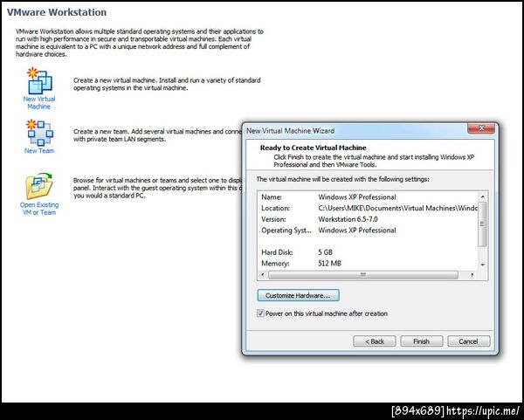The height and width of the screenshot is (420, 524).
Task: Click the Ready to Create Virtual Machine heading
Action: tap(314, 148)
